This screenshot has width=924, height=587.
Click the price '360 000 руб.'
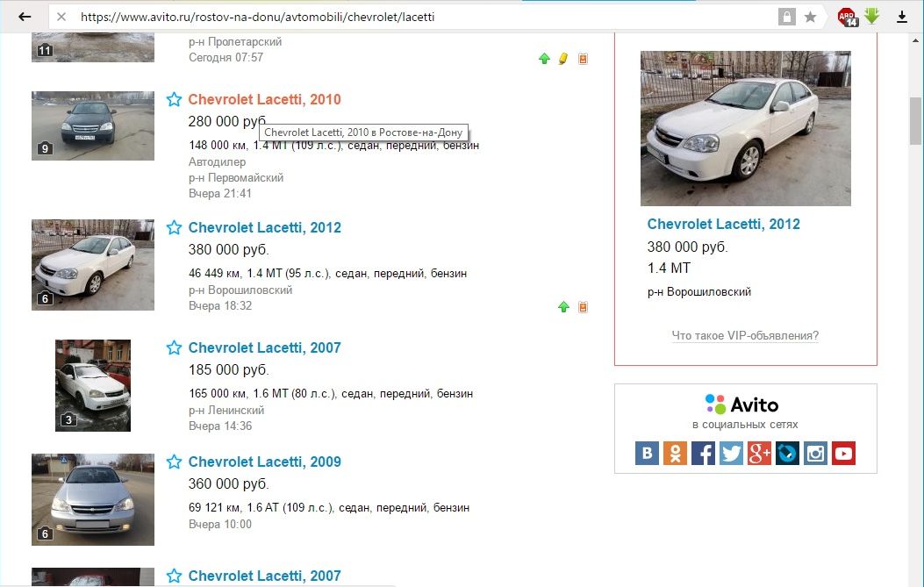229,483
